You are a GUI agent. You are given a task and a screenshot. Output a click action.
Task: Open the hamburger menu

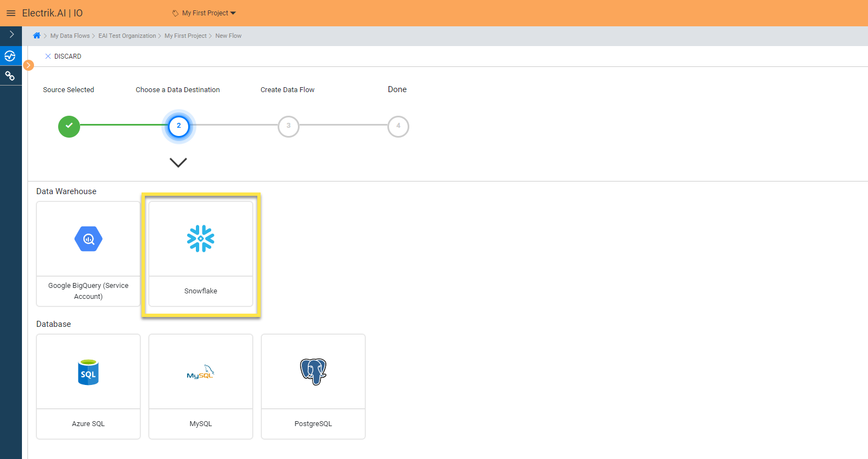11,13
